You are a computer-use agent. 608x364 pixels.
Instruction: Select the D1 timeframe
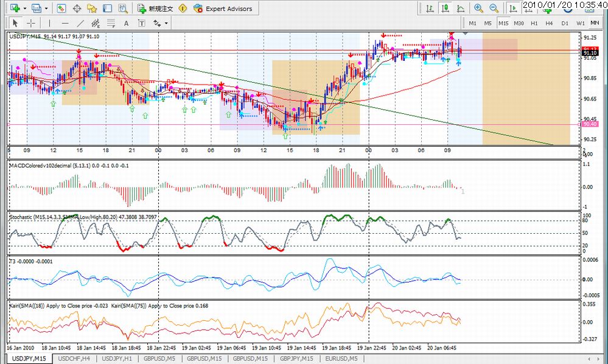click(x=565, y=23)
